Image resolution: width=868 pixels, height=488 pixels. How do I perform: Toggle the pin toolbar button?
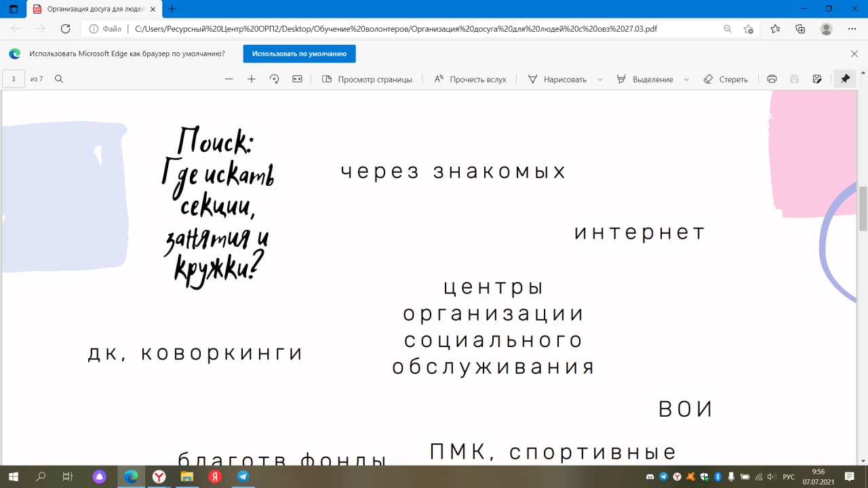845,79
